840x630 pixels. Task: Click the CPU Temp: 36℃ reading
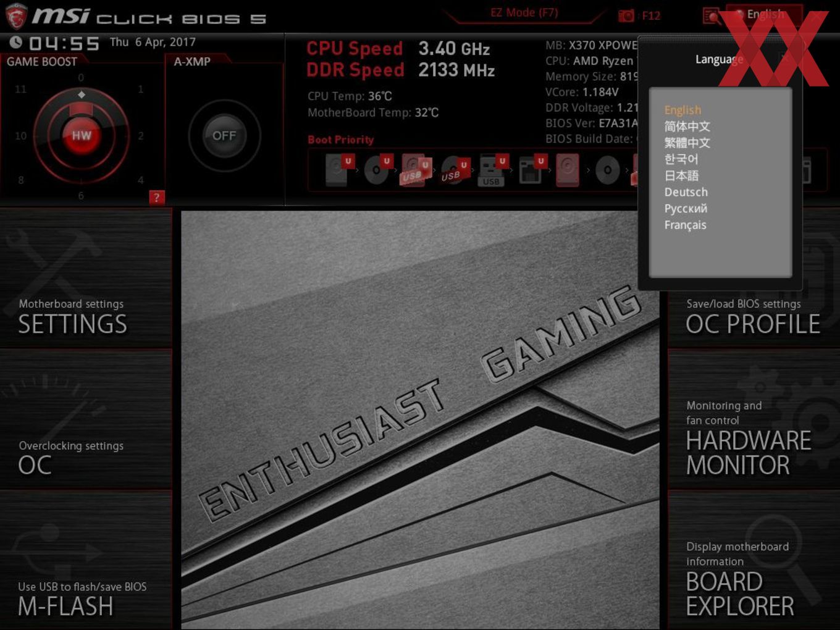350,96
